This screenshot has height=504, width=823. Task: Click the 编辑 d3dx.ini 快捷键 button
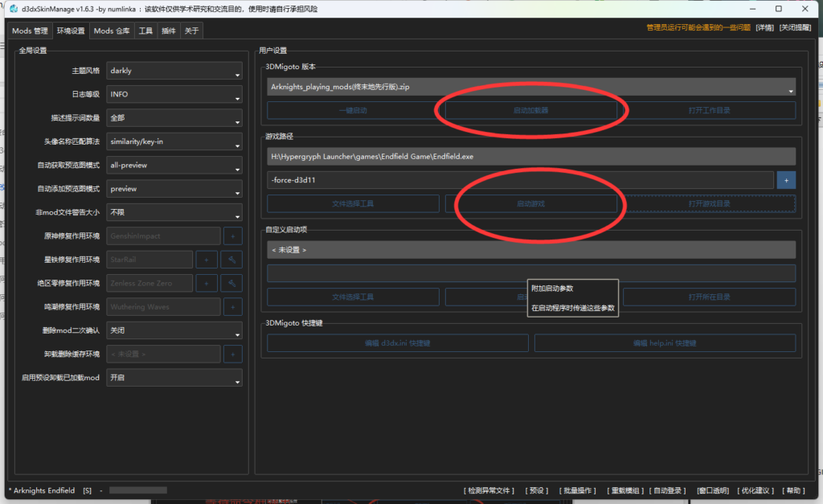coord(397,343)
